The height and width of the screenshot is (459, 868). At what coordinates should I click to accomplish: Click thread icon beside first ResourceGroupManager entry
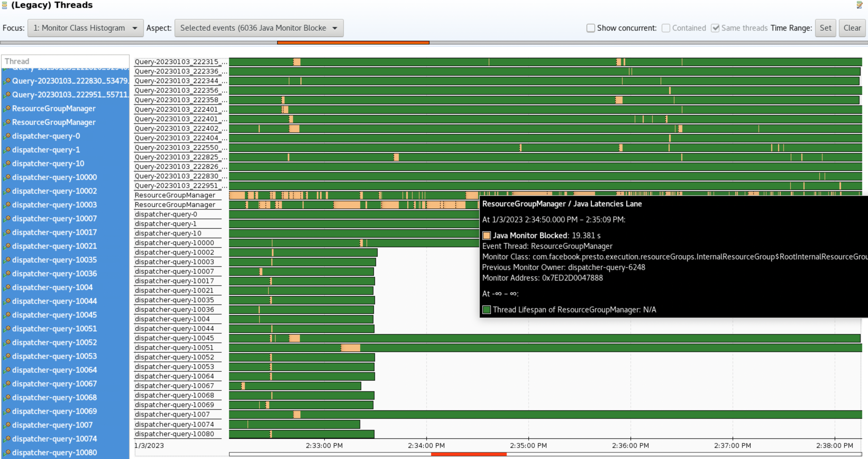click(7, 109)
